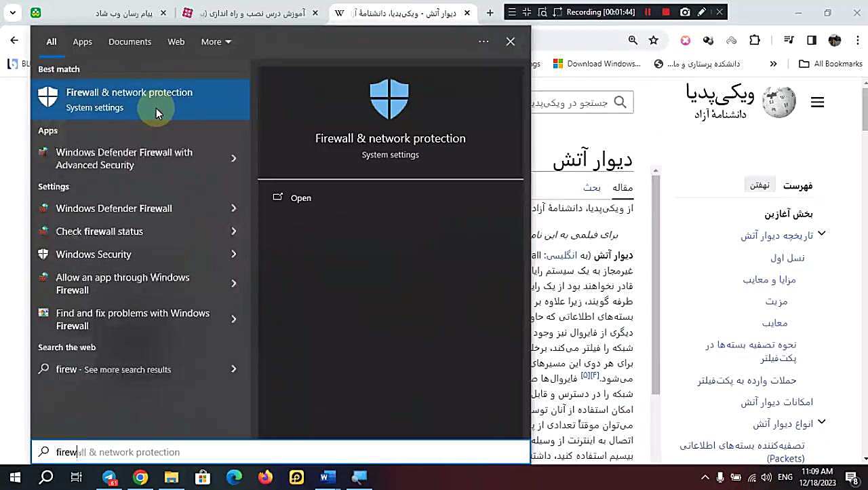Open Chrome media control icon
The image size is (868, 490).
788,41
